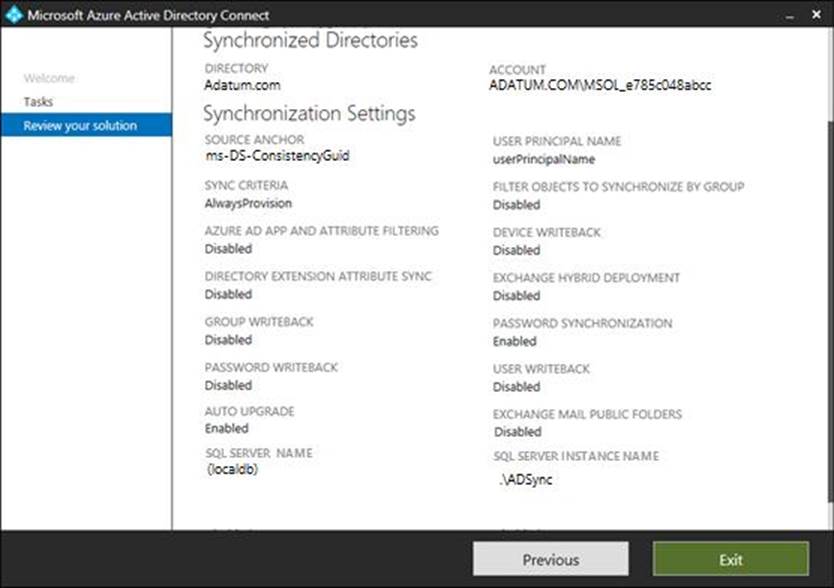Click the Enabled value under Auto Upgrade
The image size is (834, 588).
[227, 428]
